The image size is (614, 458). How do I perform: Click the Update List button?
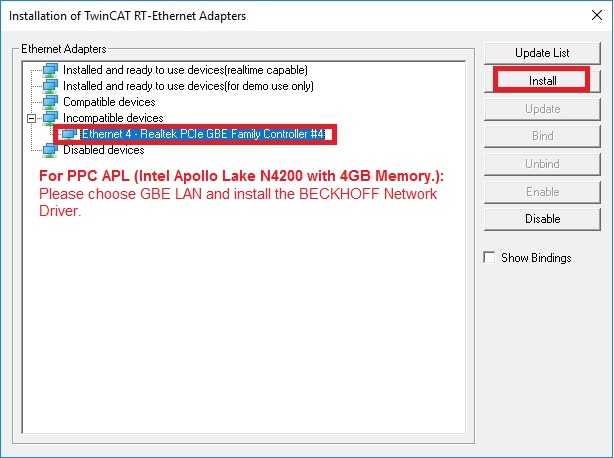[x=542, y=53]
